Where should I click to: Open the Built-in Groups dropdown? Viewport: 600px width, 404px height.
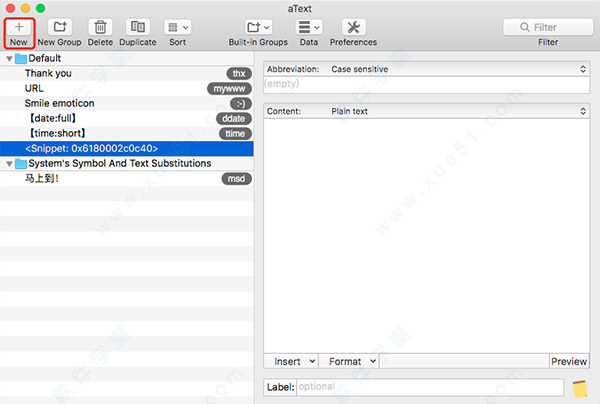tap(258, 27)
